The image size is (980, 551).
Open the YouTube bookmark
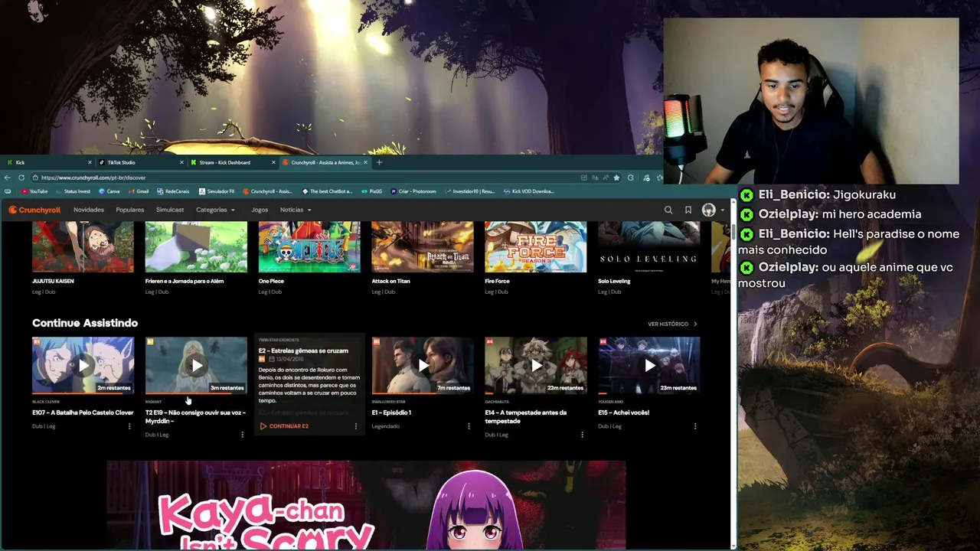pos(34,191)
